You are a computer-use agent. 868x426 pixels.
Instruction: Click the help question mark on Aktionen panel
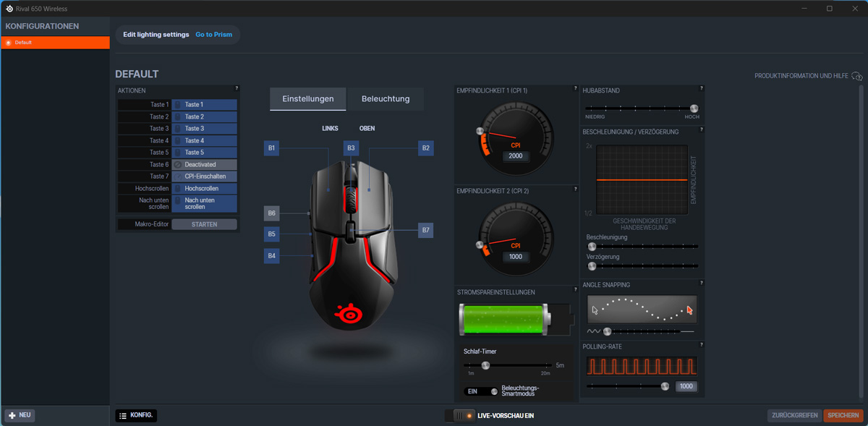click(x=237, y=88)
